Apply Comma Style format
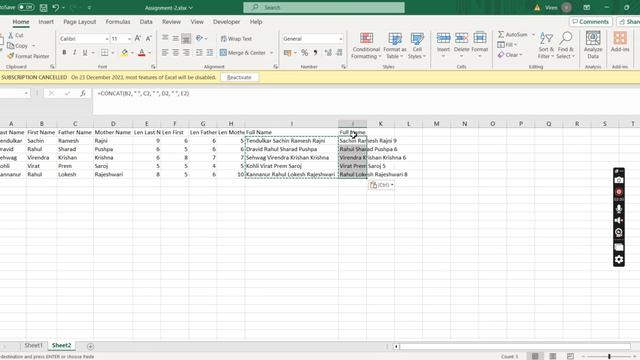 point(315,53)
